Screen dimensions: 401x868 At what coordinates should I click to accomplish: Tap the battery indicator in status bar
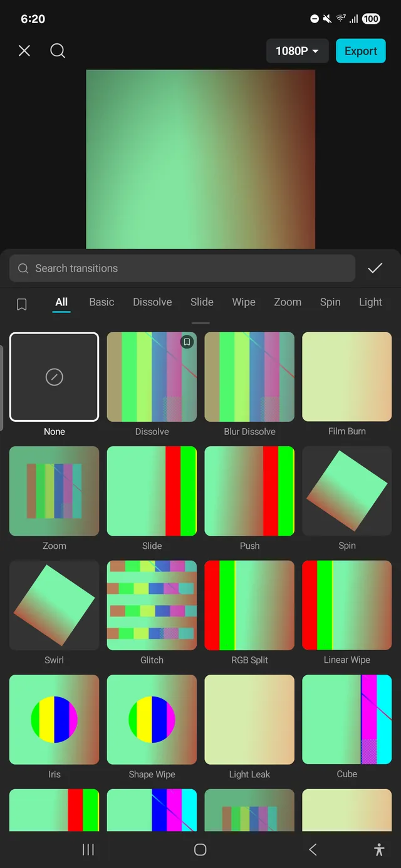(371, 19)
